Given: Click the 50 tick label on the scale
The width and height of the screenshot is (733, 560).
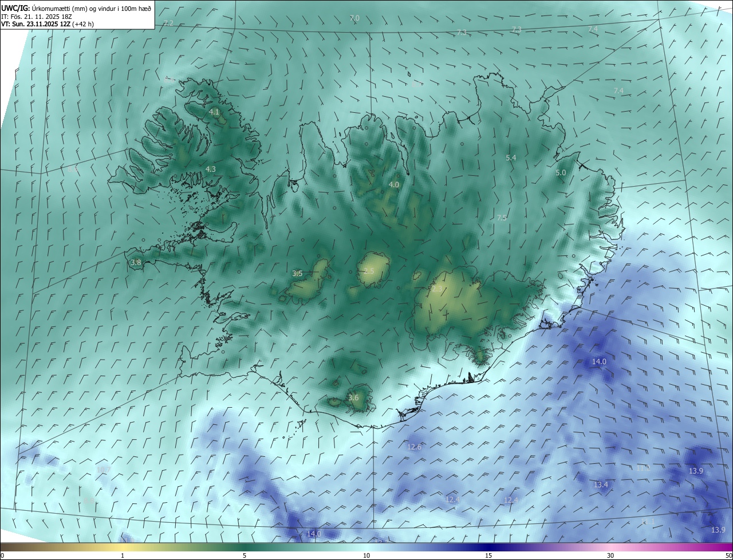Looking at the screenshot, I should point(728,556).
